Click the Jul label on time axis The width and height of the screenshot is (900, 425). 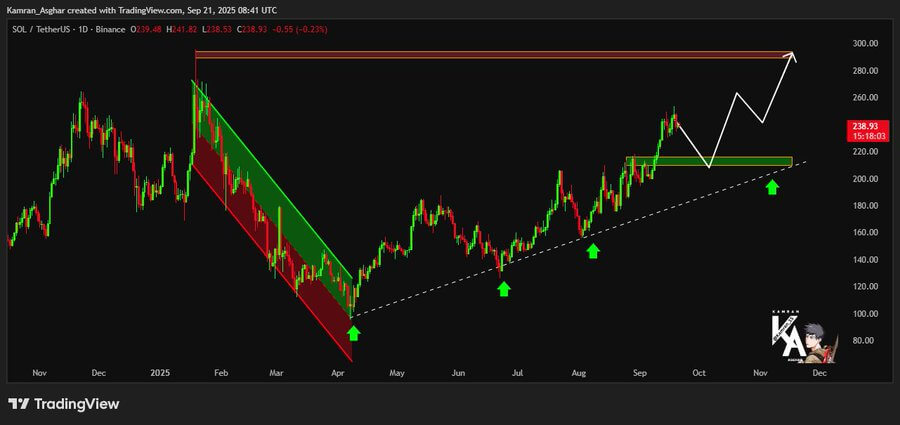(518, 373)
